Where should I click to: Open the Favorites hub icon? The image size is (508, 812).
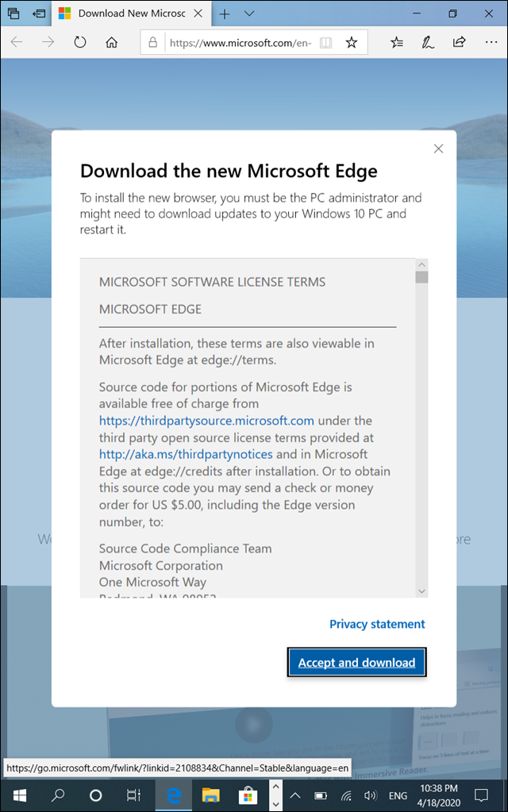pos(397,42)
